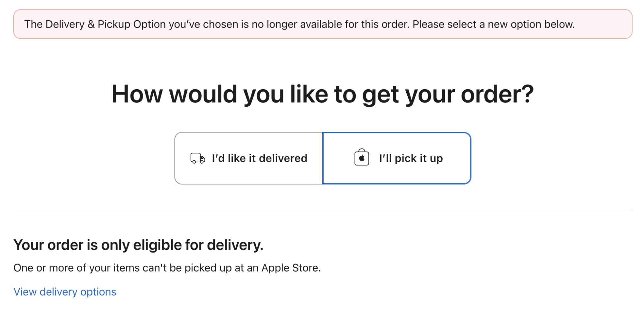Click the red error alert banner
The height and width of the screenshot is (317, 644).
coord(323,24)
